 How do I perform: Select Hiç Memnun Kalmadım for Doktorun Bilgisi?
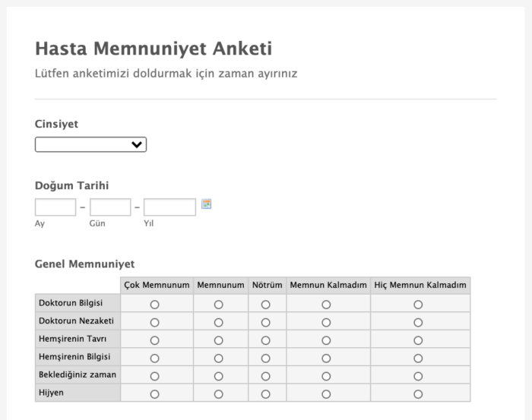pos(418,304)
